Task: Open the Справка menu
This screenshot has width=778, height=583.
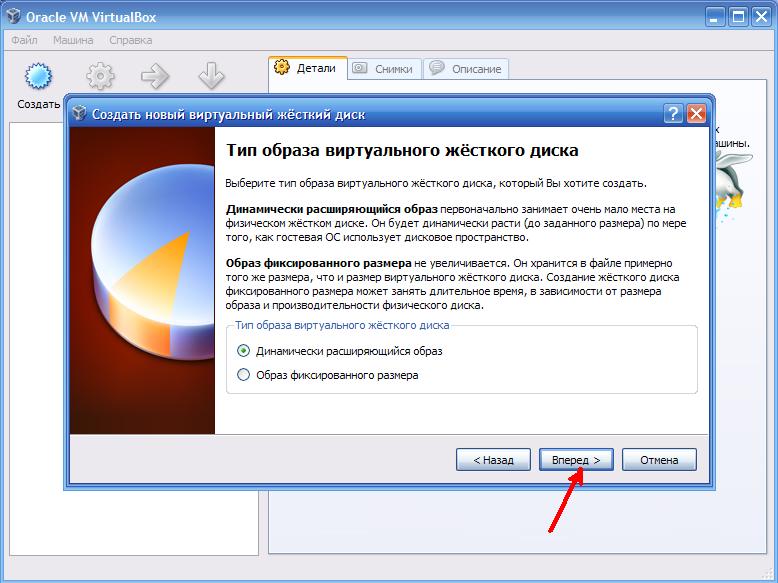Action: pyautogui.click(x=130, y=40)
